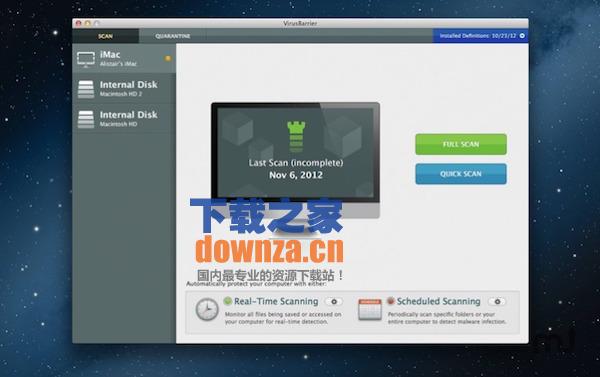
Task: Click the green castle tower icon
Action: pos(296,137)
